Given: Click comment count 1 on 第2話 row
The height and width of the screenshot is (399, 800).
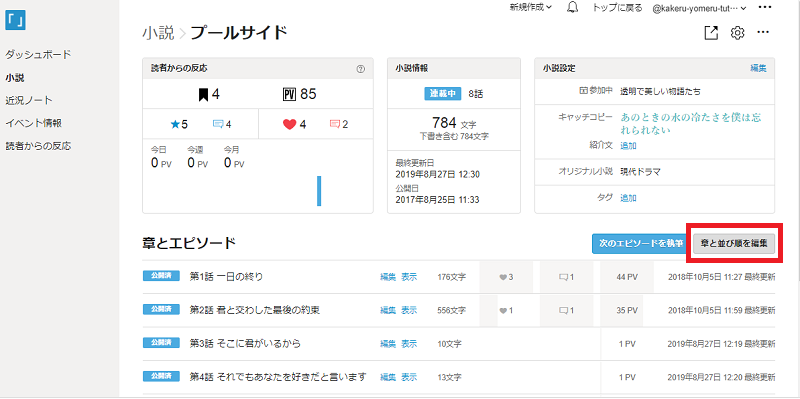Looking at the screenshot, I should [566, 310].
